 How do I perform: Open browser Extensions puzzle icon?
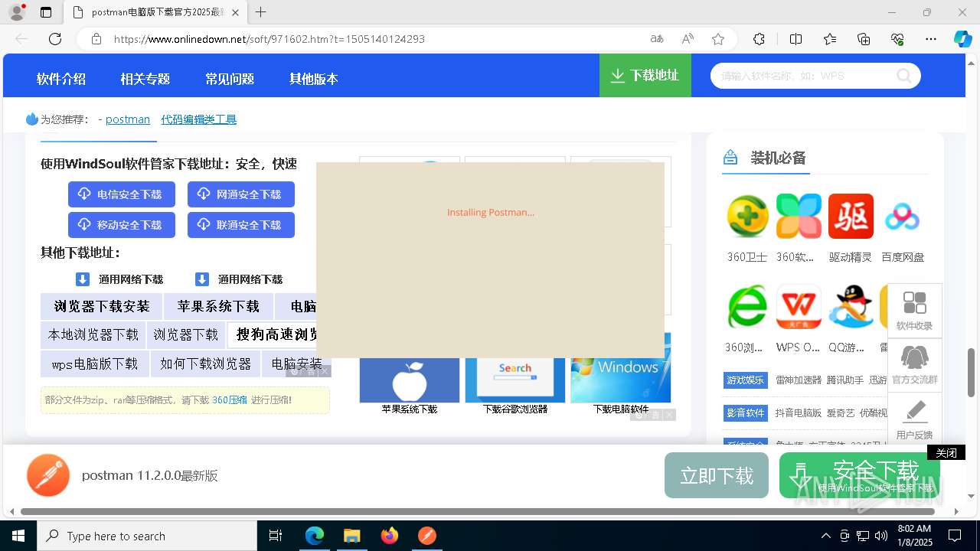[x=759, y=39]
